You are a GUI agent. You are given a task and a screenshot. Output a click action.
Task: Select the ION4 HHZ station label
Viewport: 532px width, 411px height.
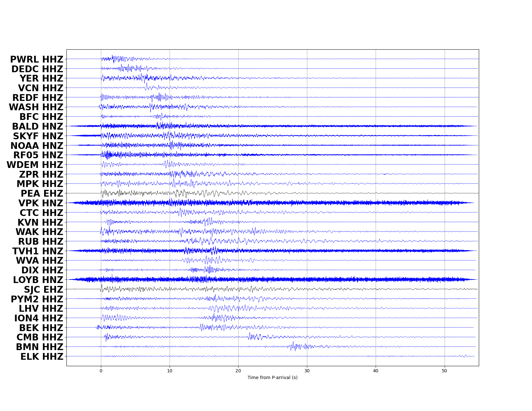point(38,318)
